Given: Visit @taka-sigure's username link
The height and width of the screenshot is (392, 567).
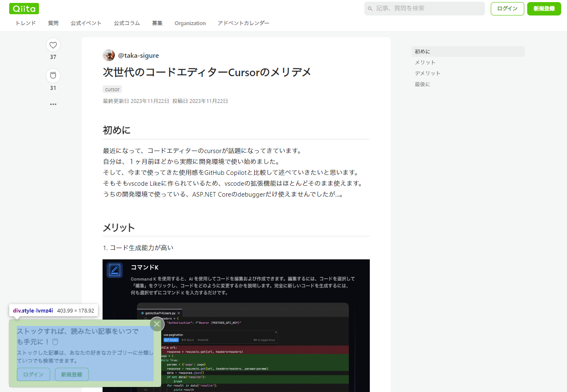Looking at the screenshot, I should 139,55.
